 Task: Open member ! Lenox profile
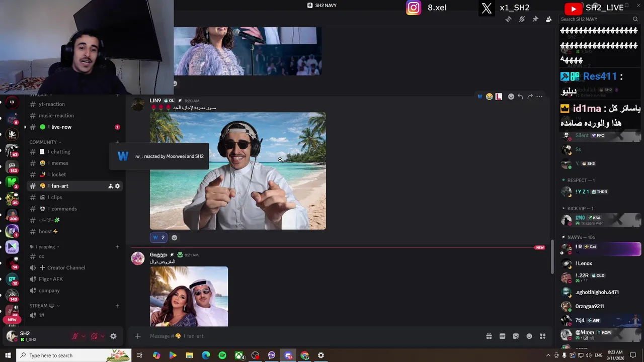601,263
